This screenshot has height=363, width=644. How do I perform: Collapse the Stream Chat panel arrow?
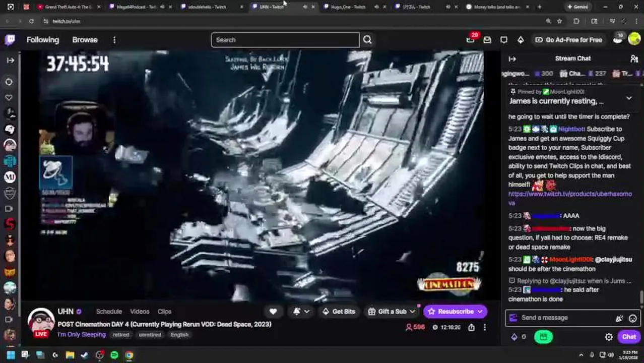click(x=512, y=59)
